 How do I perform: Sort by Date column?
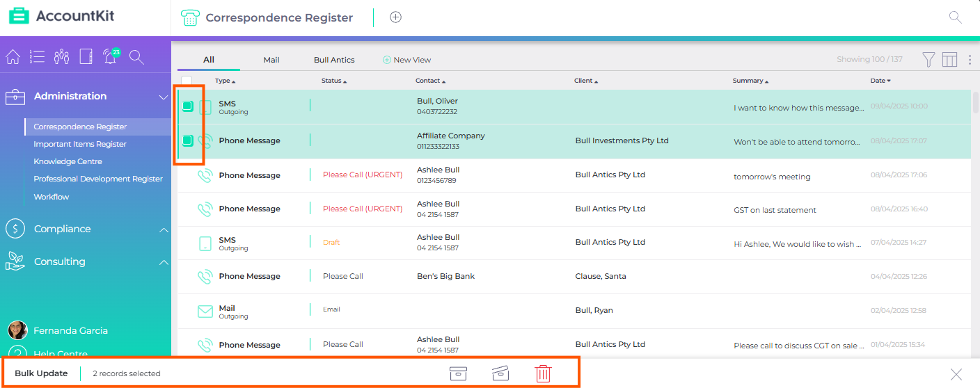pos(880,81)
